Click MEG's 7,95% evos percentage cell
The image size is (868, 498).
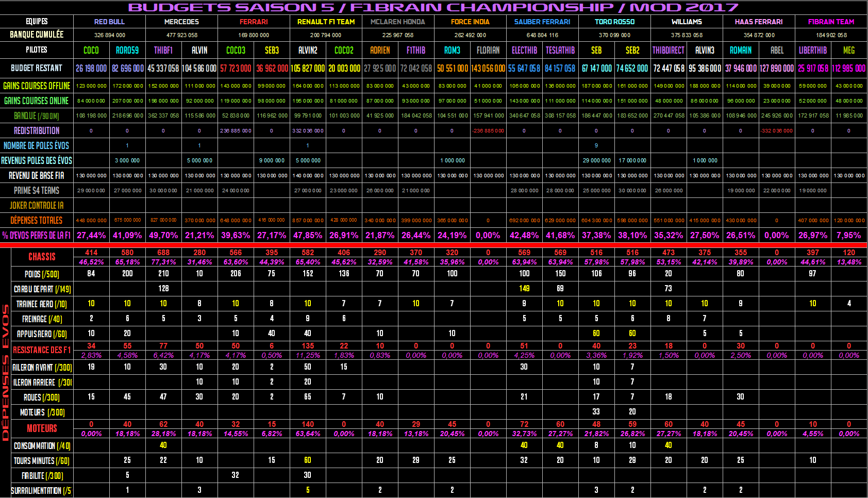point(849,235)
